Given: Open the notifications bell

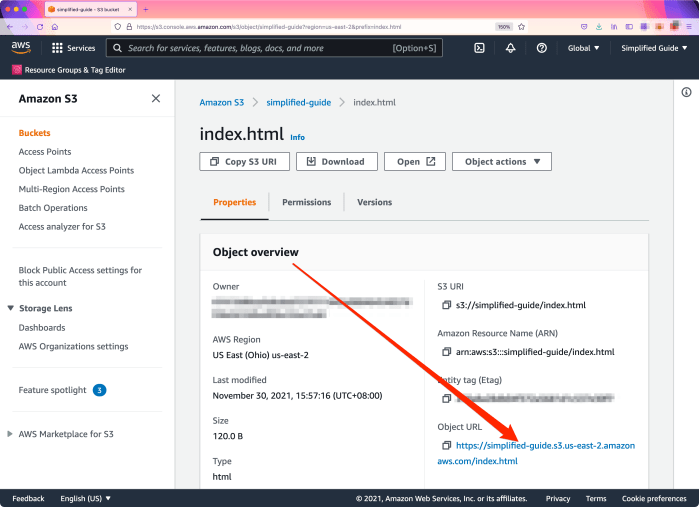Looking at the screenshot, I should [x=510, y=48].
